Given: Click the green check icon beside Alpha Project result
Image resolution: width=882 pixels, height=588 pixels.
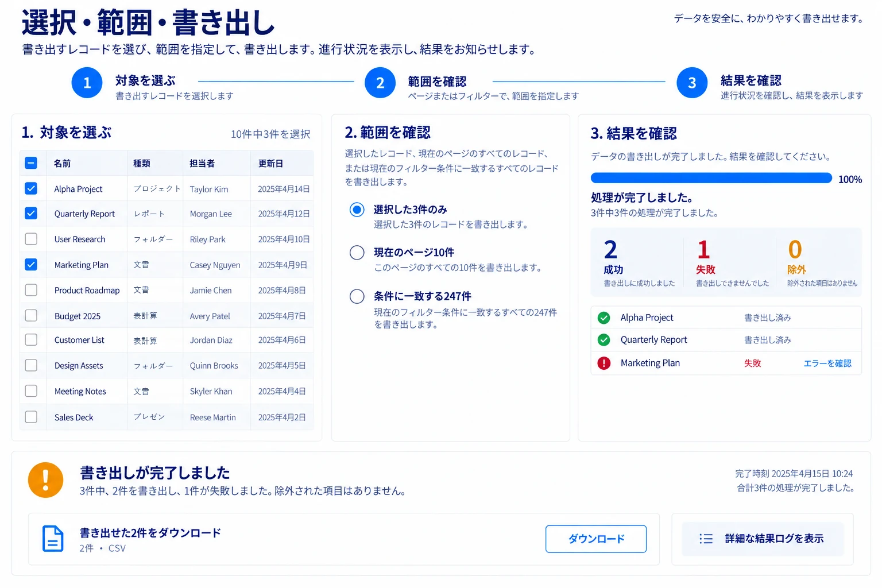Looking at the screenshot, I should point(604,318).
